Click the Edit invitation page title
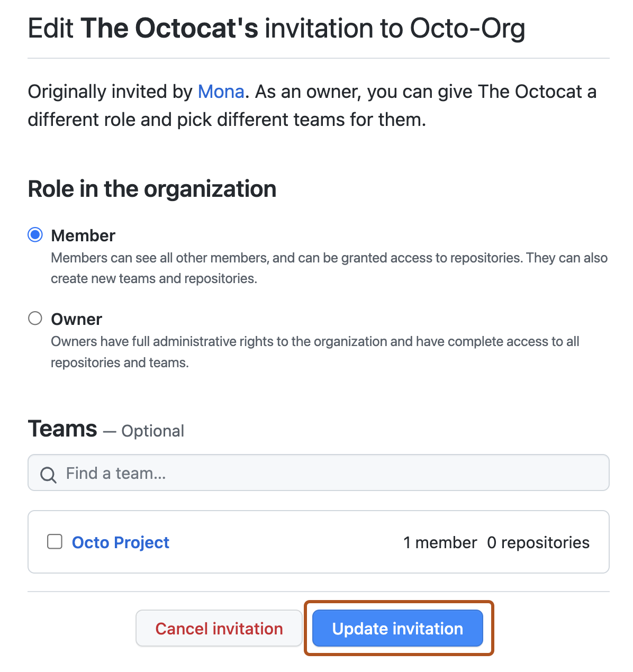The width and height of the screenshot is (633, 672). tap(276, 28)
